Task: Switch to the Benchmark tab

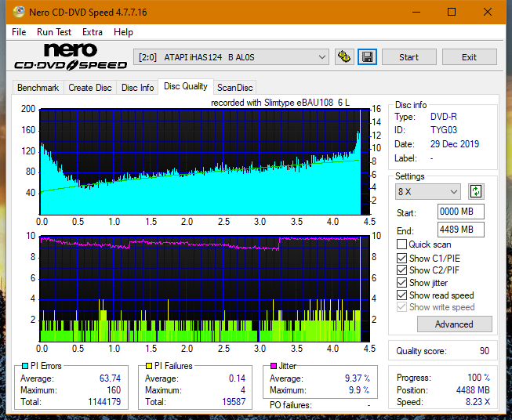Action: pyautogui.click(x=38, y=88)
